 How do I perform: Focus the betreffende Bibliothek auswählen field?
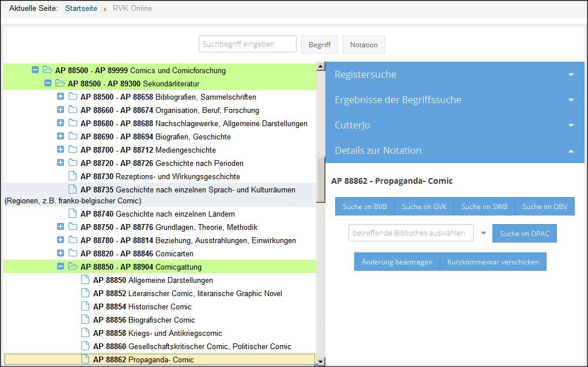(411, 233)
